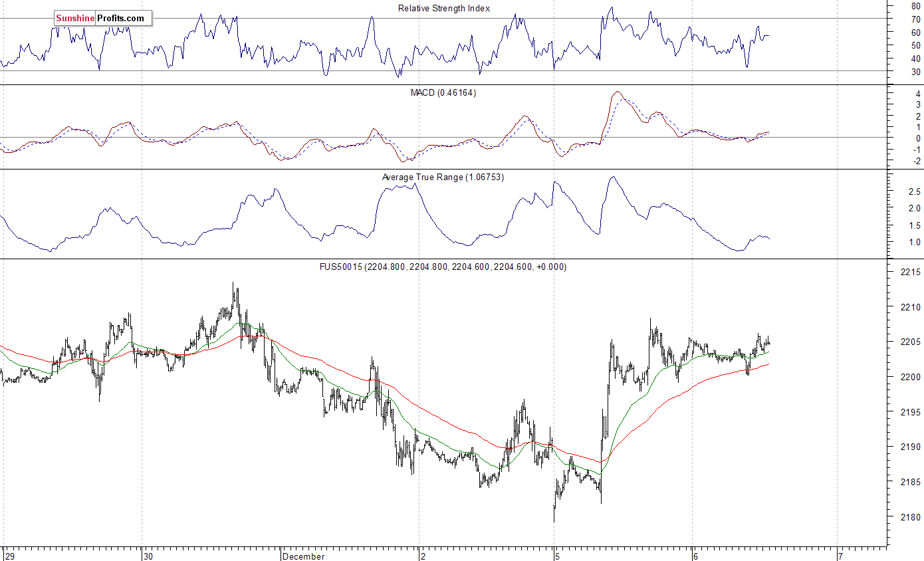Select the Relative Strength Index title

point(444,8)
